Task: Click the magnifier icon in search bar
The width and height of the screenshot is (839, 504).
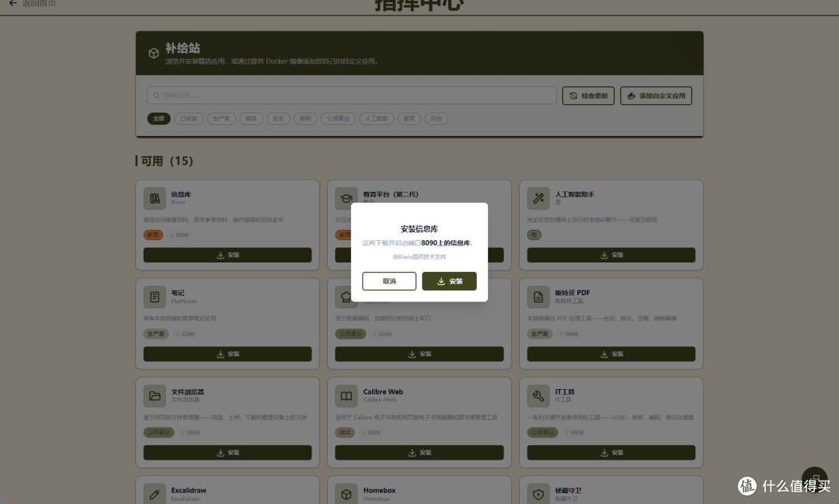Action: (x=156, y=96)
